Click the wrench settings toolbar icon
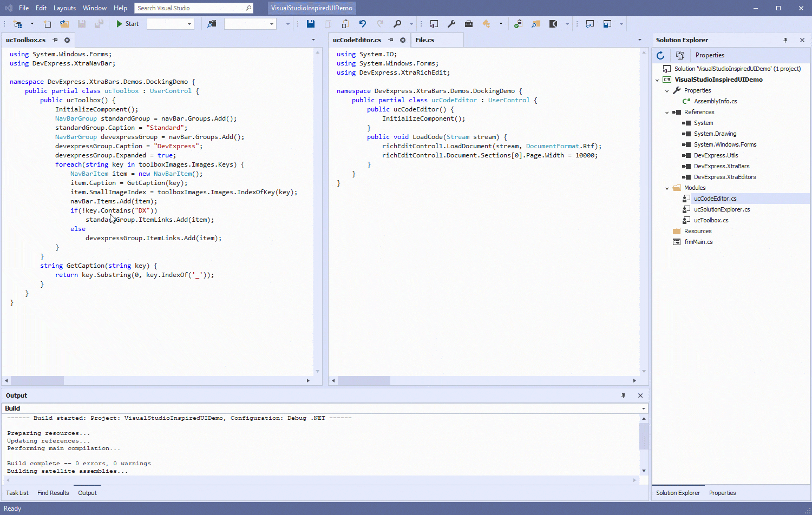Image resolution: width=812 pixels, height=515 pixels. 451,24
